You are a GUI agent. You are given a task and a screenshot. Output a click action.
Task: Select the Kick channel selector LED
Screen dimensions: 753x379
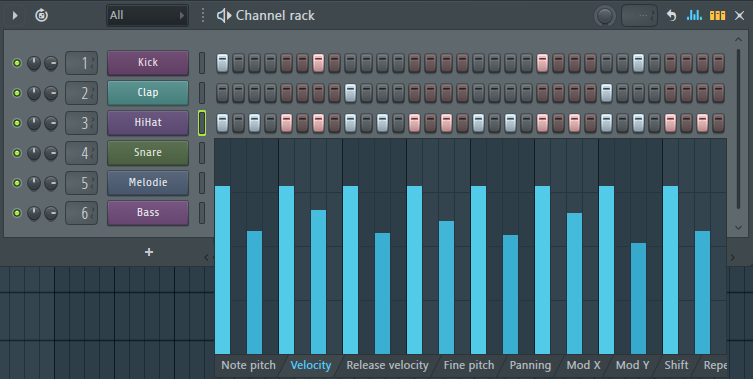click(x=202, y=63)
